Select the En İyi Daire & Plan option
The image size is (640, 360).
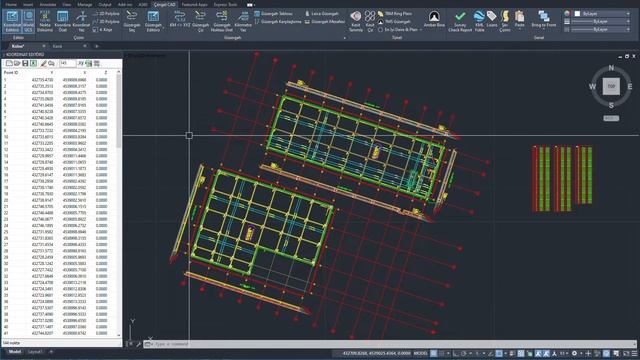click(398, 30)
